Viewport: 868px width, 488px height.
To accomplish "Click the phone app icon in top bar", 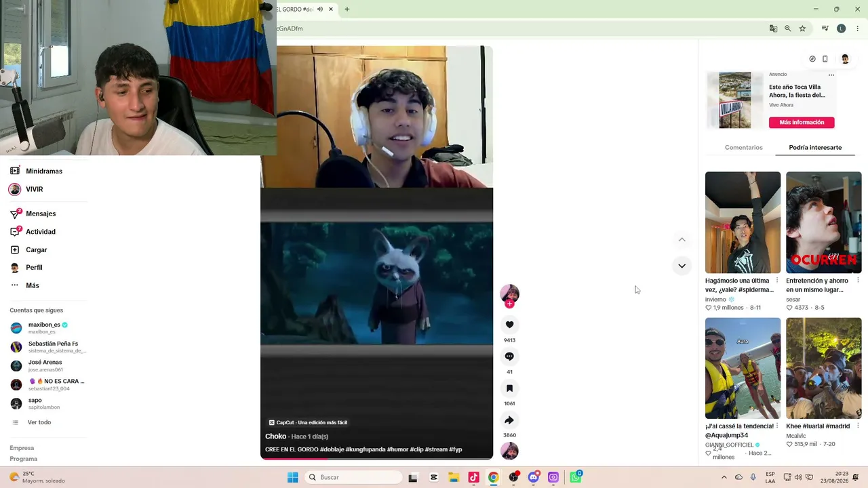I will [825, 59].
